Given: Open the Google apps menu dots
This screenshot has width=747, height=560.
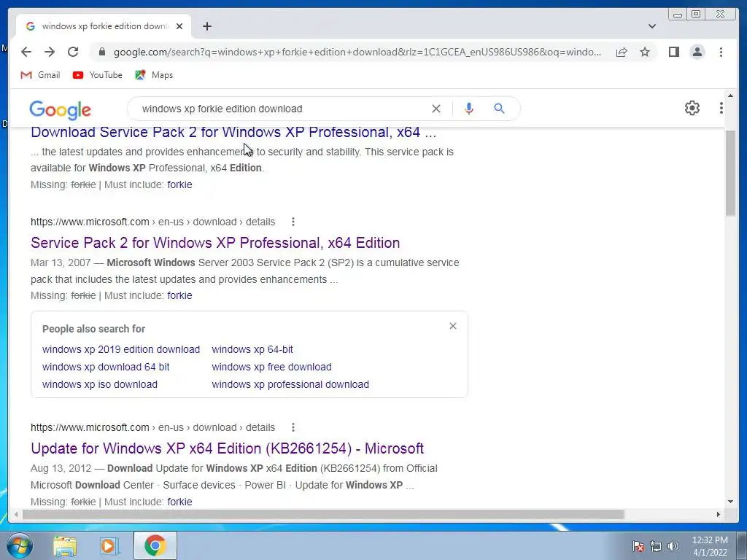Looking at the screenshot, I should (721, 108).
